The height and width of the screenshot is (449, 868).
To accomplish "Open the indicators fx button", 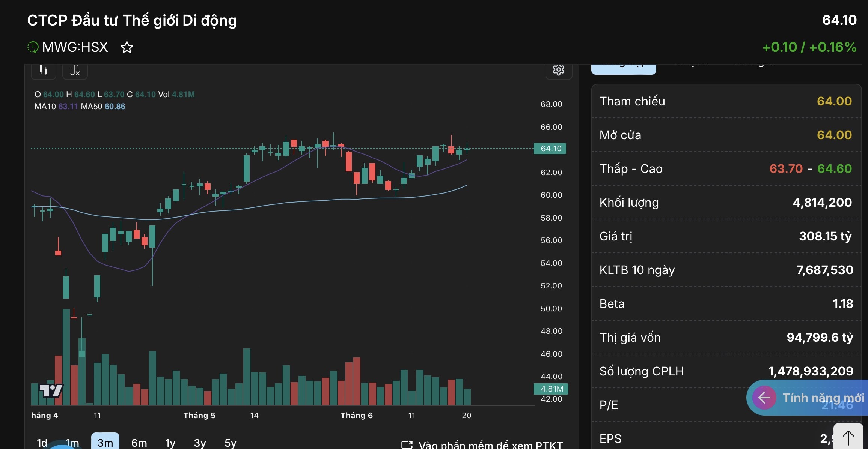I will tap(75, 71).
